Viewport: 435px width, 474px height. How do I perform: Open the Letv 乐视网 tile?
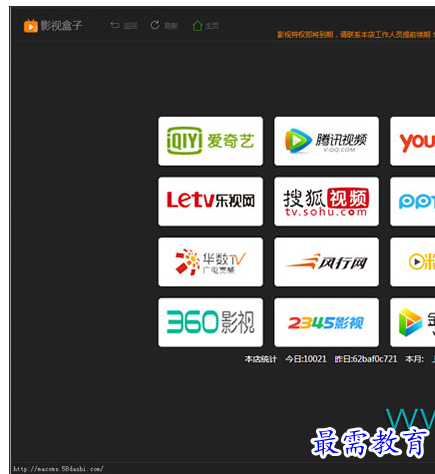210,201
